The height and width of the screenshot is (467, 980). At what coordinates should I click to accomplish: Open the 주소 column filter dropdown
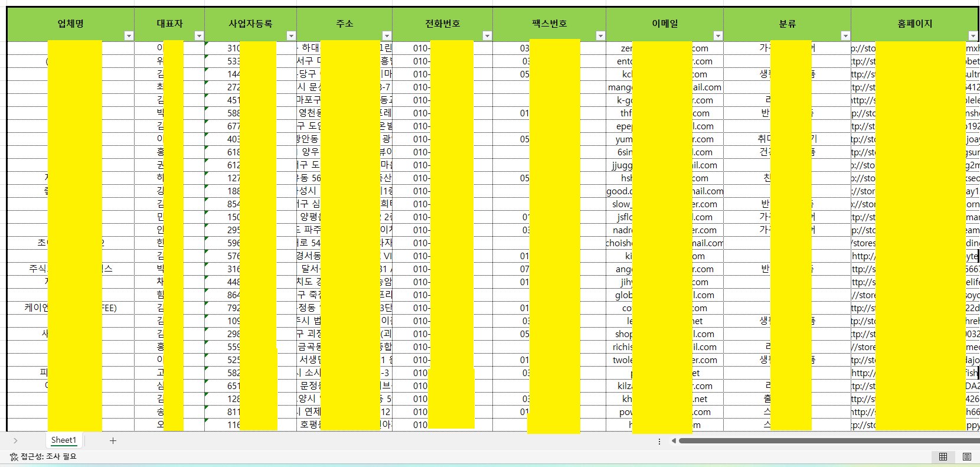click(x=387, y=36)
